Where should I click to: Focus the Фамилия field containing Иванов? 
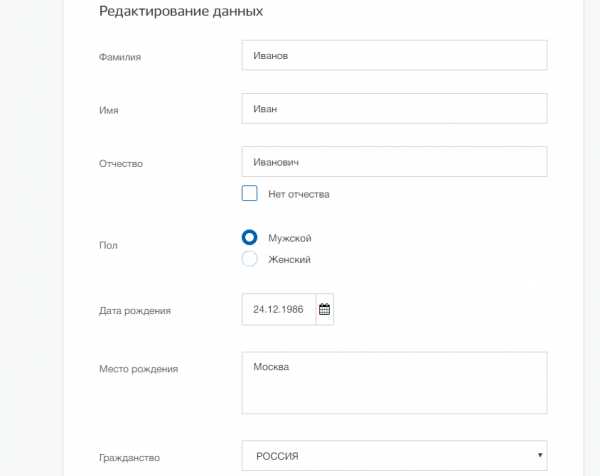point(395,55)
